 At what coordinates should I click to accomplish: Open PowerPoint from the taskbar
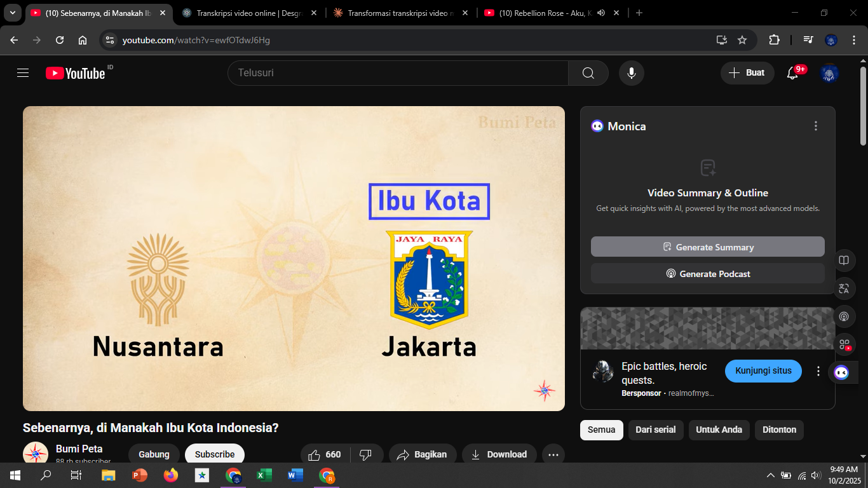coord(140,475)
